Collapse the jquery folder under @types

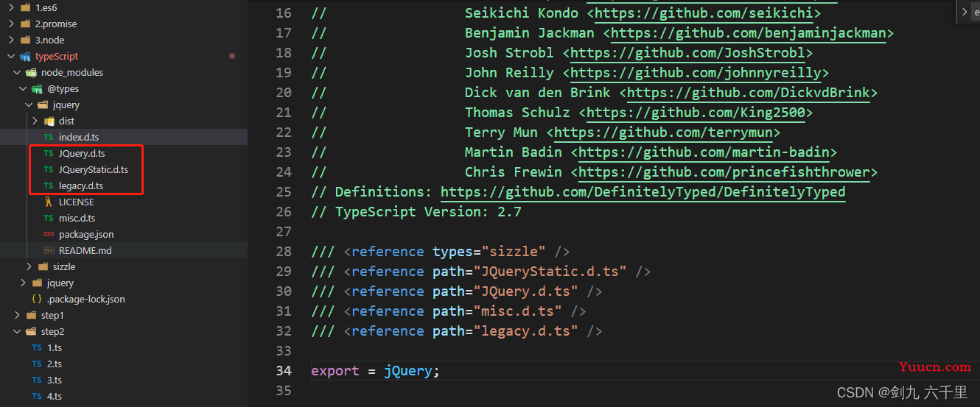point(29,105)
